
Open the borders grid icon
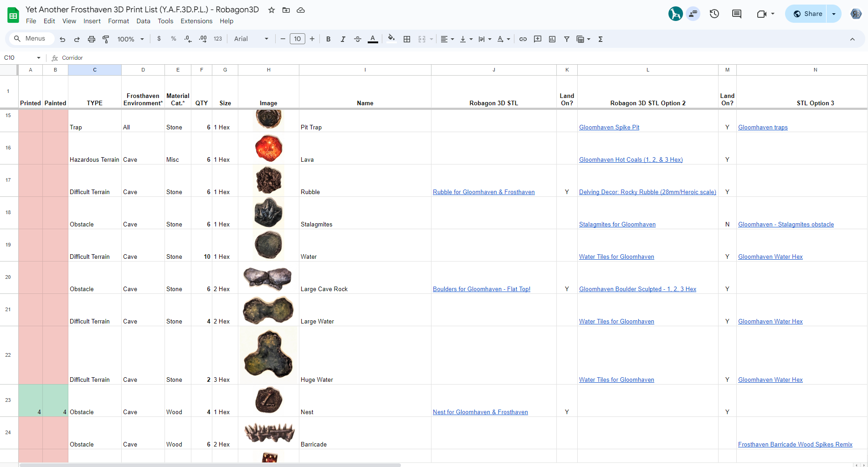pyautogui.click(x=407, y=39)
